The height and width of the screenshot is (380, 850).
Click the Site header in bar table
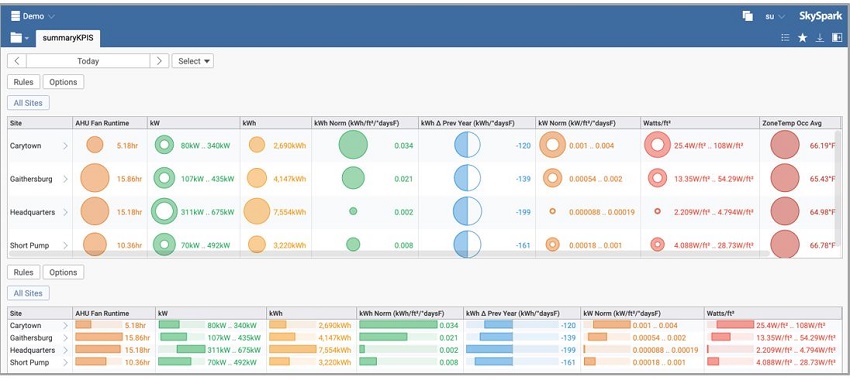[x=40, y=313]
